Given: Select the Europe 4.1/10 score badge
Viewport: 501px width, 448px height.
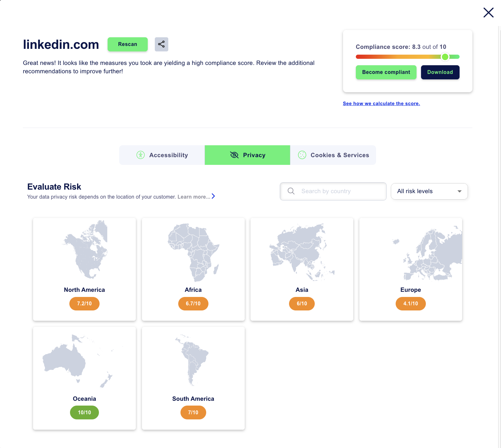Looking at the screenshot, I should click(410, 304).
